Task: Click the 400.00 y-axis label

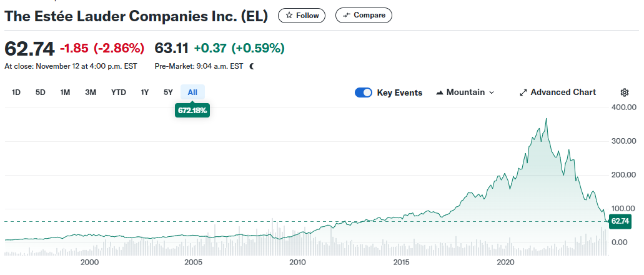Action: [624, 107]
